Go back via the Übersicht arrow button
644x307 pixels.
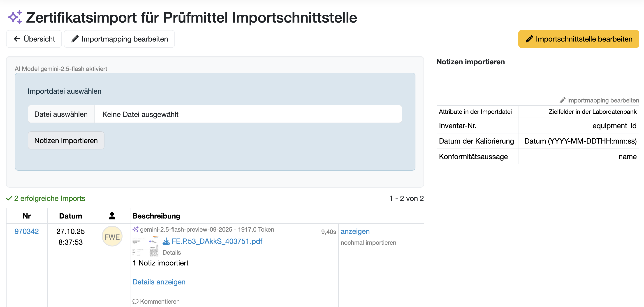[34, 39]
